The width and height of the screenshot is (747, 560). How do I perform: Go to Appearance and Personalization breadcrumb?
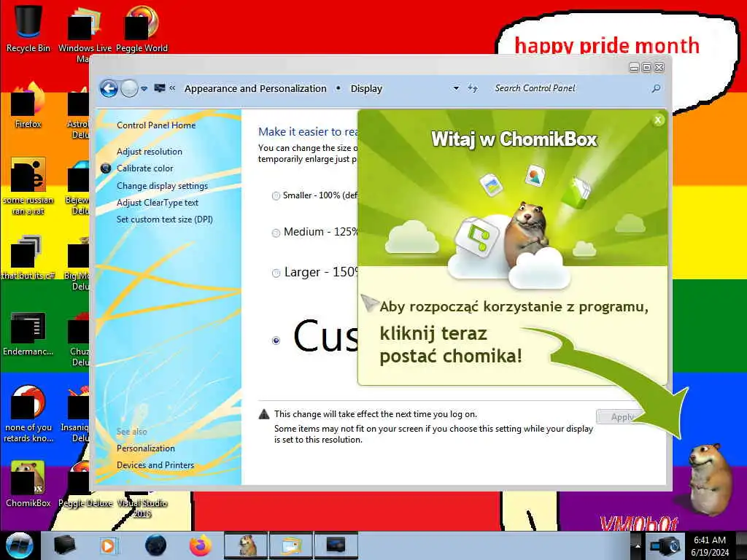[255, 88]
